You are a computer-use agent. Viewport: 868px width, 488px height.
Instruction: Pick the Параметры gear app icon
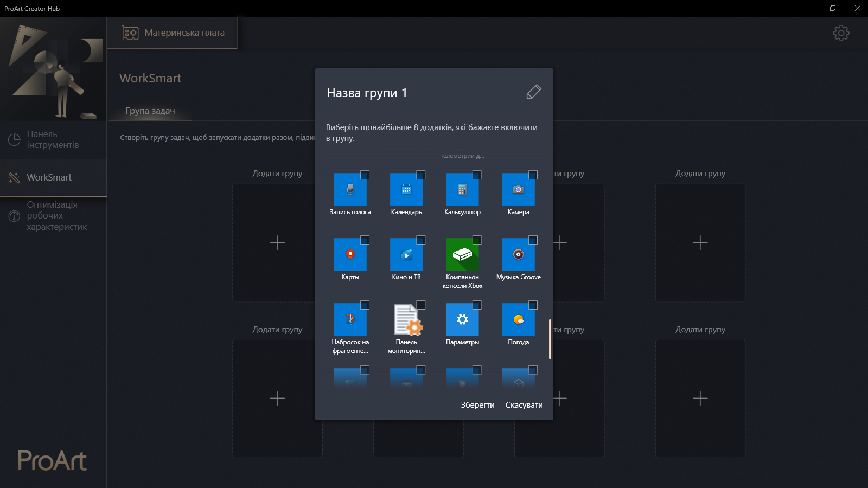[x=462, y=319]
